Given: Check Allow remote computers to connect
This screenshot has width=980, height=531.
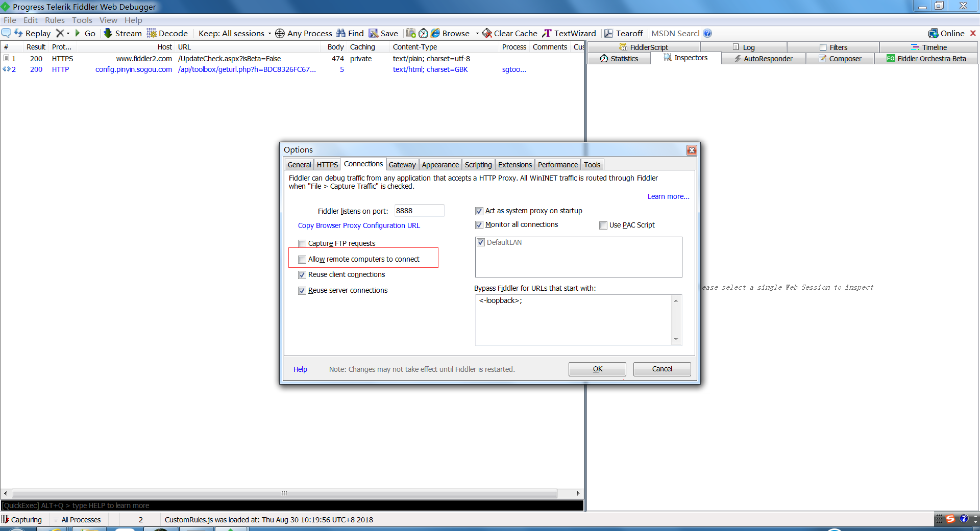Looking at the screenshot, I should 302,259.
